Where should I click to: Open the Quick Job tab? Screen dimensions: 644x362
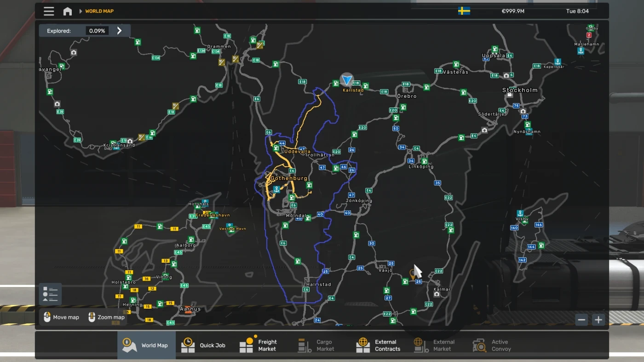pos(203,345)
